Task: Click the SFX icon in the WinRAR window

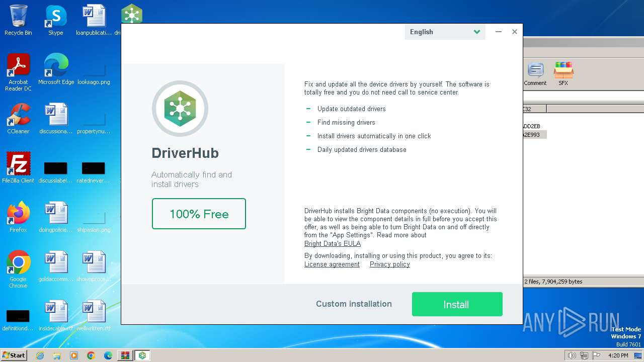Action: point(563,74)
